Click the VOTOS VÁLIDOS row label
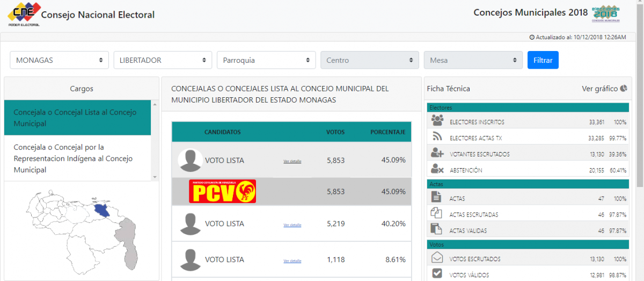Viewport: 644px width, 281px height. coord(470,275)
